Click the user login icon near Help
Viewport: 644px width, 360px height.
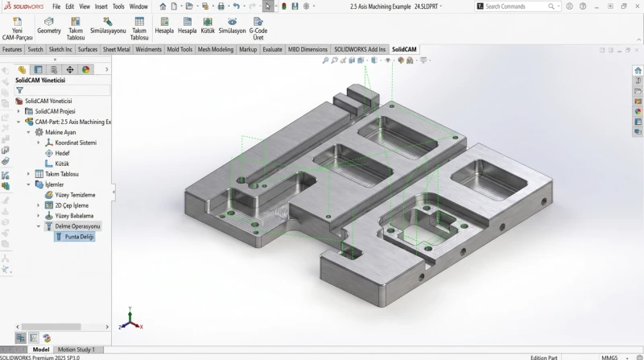tap(569, 6)
